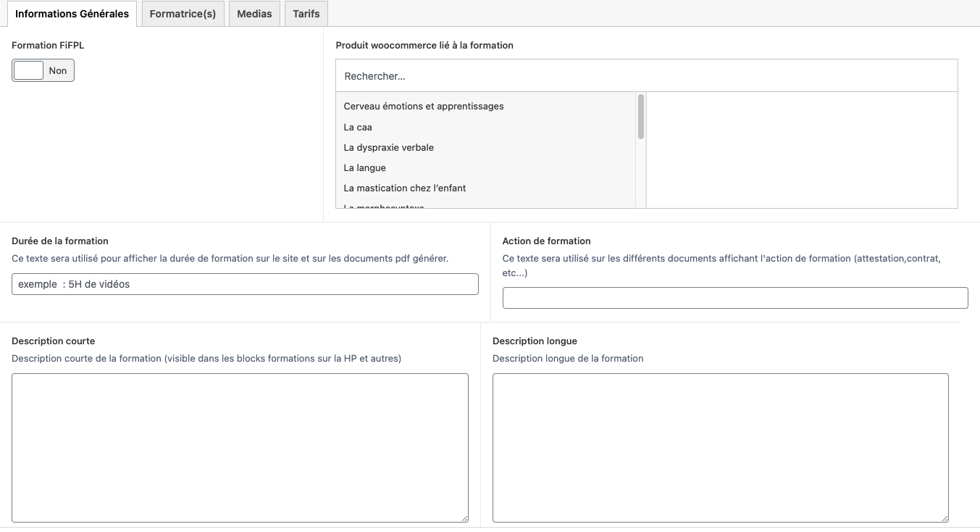
Task: Focus the Description courte text area
Action: pyautogui.click(x=240, y=447)
